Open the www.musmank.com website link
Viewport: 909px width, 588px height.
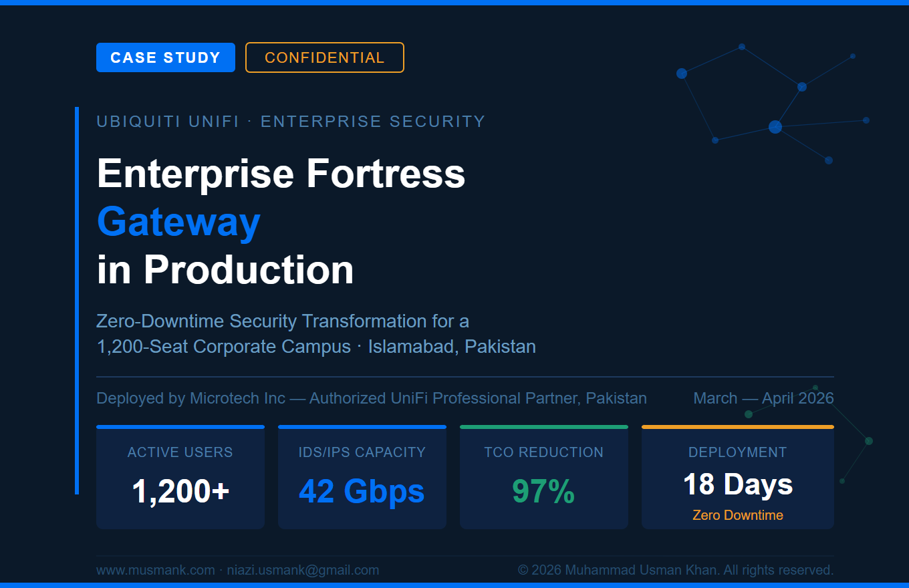155,570
